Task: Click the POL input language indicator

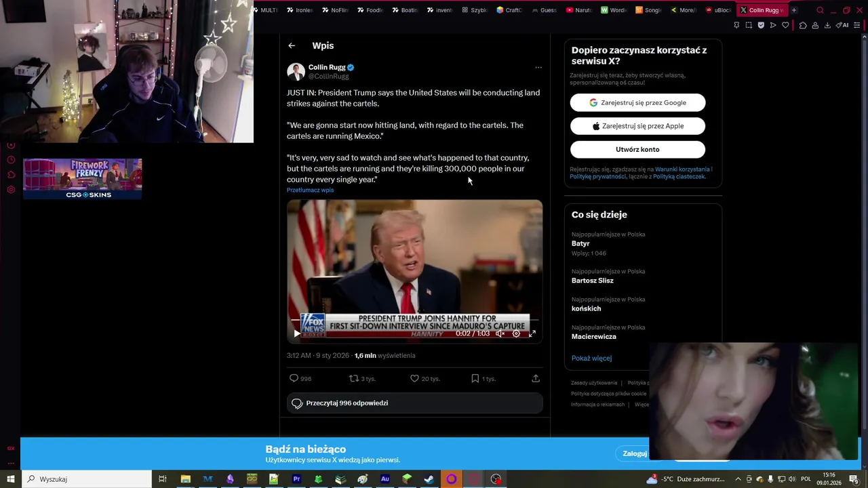Action: (x=806, y=479)
